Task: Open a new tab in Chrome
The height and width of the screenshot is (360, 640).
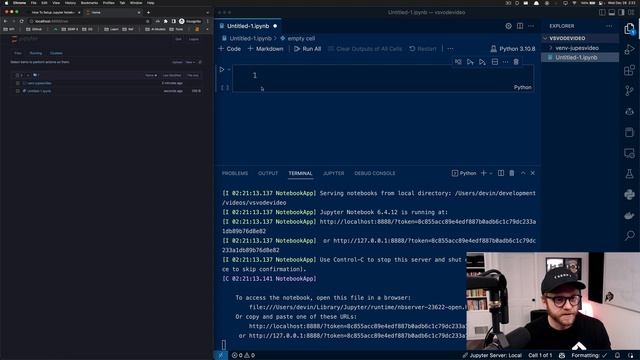Action: click(x=148, y=12)
